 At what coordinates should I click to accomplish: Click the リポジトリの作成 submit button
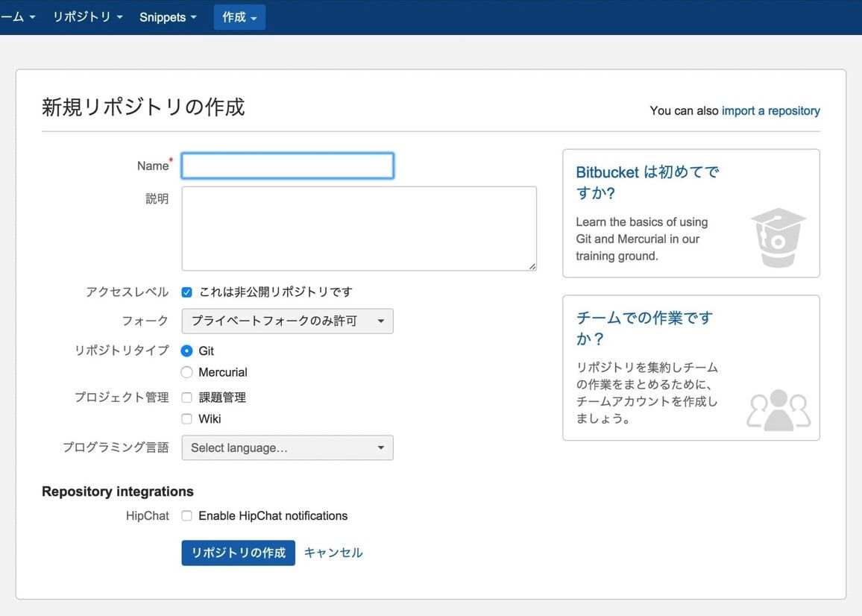[238, 553]
